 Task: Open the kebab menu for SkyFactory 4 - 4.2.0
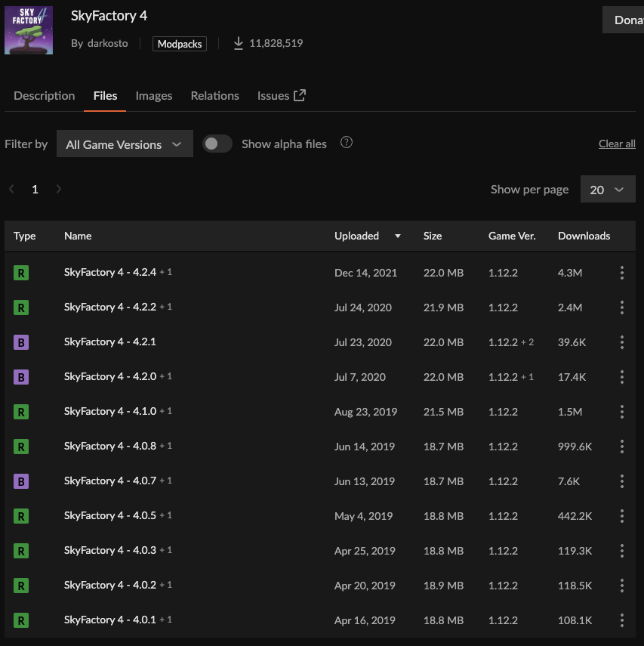coord(622,377)
